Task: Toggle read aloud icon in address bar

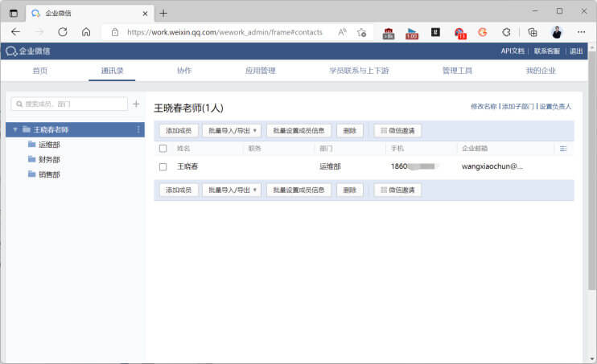Action: tap(342, 32)
